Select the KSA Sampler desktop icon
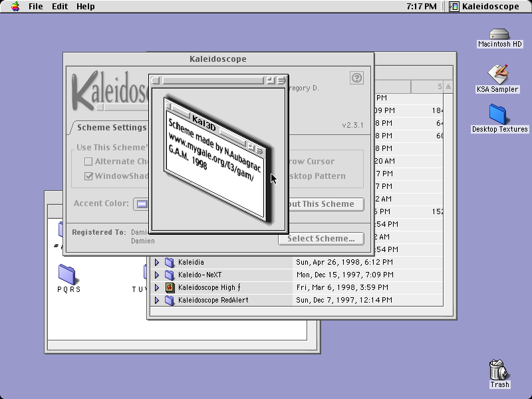The height and width of the screenshot is (399, 532). point(497,74)
